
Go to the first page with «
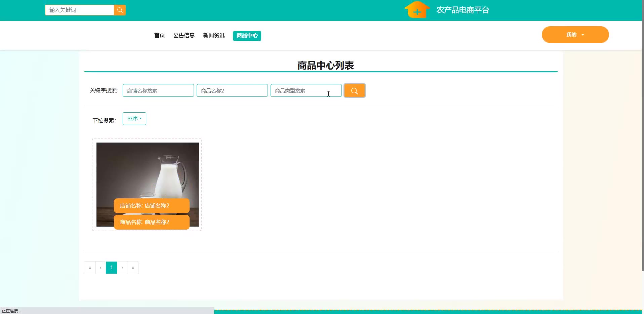click(x=90, y=268)
